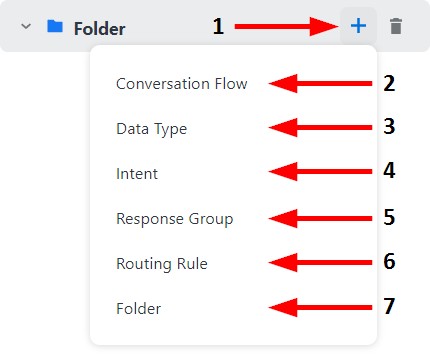The image size is (430, 362).
Task: Select the Routing Rule entry
Action: [162, 264]
